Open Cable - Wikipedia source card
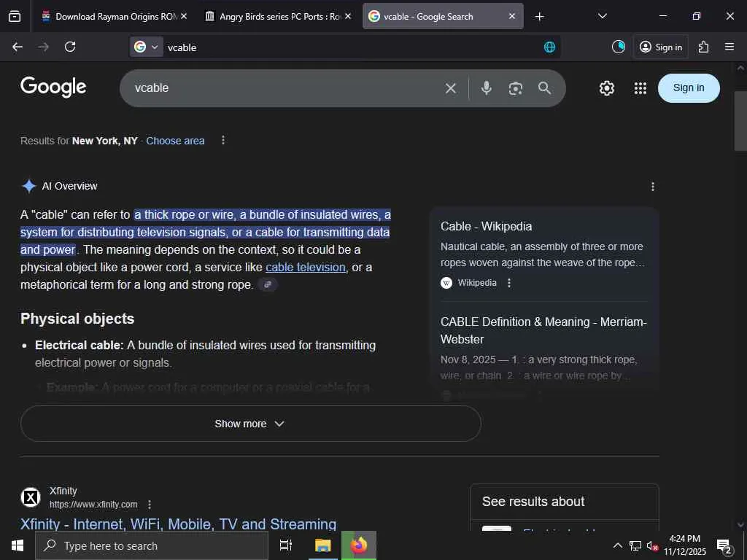The width and height of the screenshot is (747, 560). [x=486, y=226]
